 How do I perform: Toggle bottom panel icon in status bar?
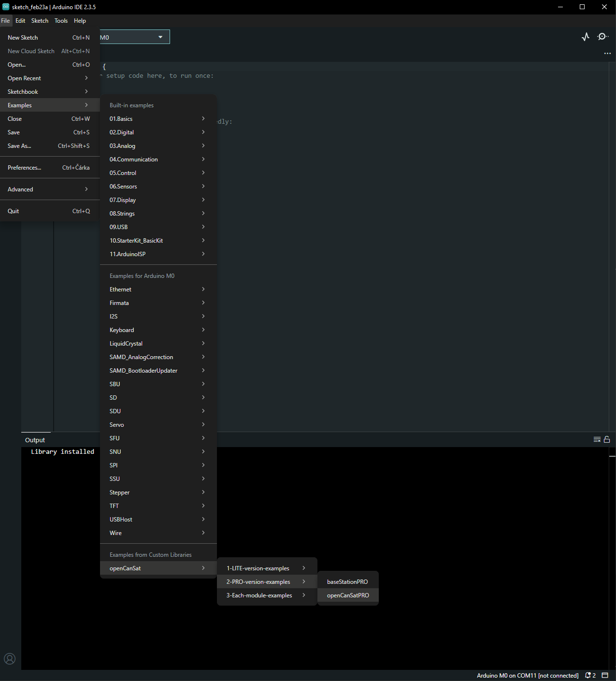[605, 676]
